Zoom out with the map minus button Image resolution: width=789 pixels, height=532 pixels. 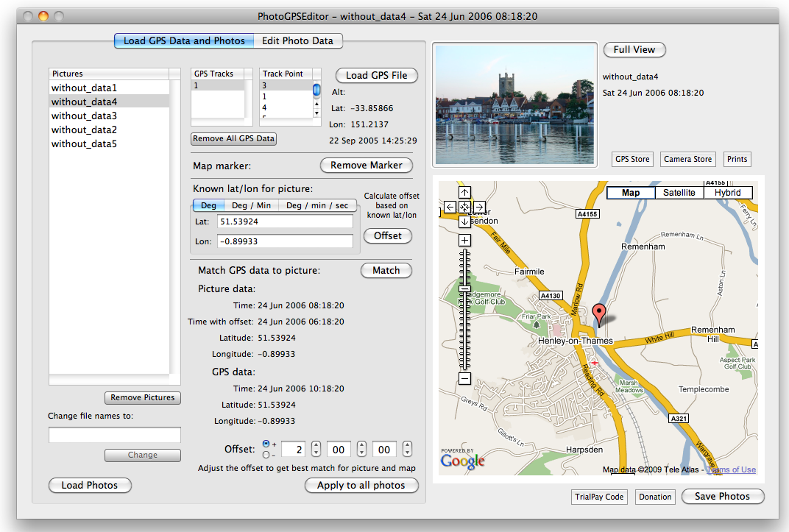pos(464,378)
